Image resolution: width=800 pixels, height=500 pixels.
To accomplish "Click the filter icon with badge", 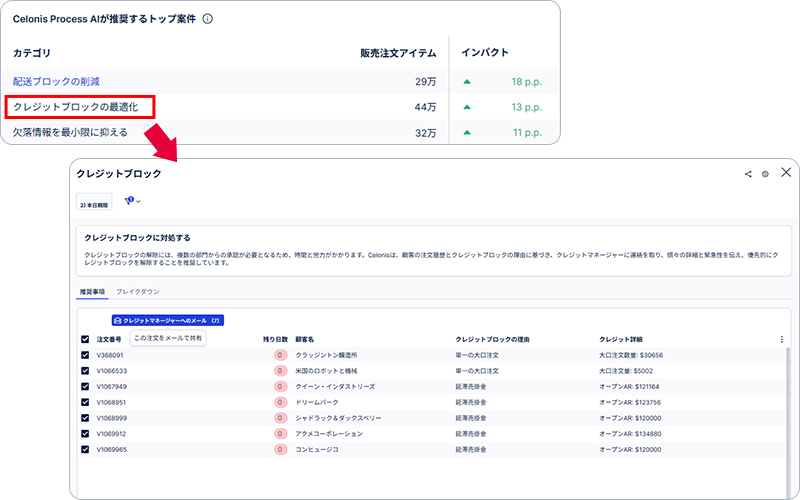I will click(129, 201).
